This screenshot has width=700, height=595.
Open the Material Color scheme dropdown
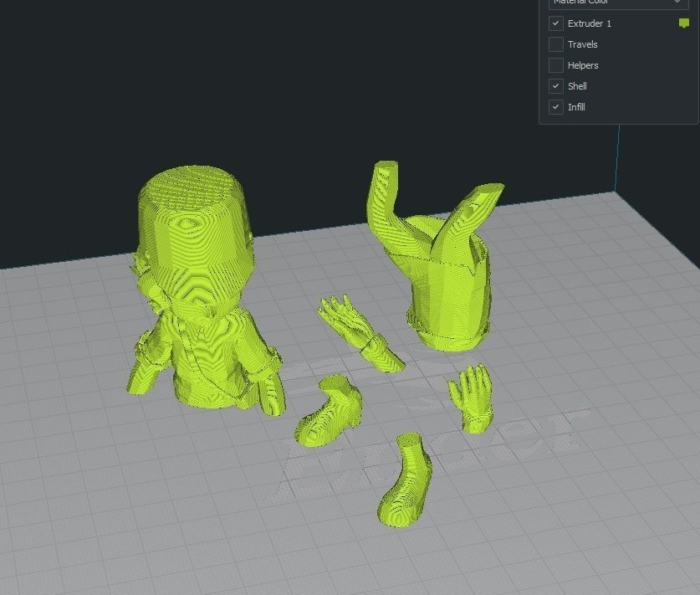tap(618, 3)
